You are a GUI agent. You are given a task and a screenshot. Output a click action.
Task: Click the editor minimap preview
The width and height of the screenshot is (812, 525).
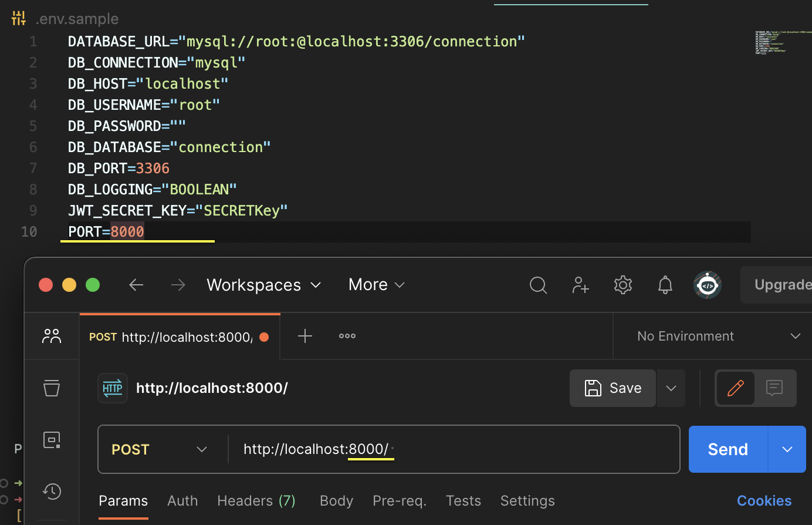[x=783, y=43]
